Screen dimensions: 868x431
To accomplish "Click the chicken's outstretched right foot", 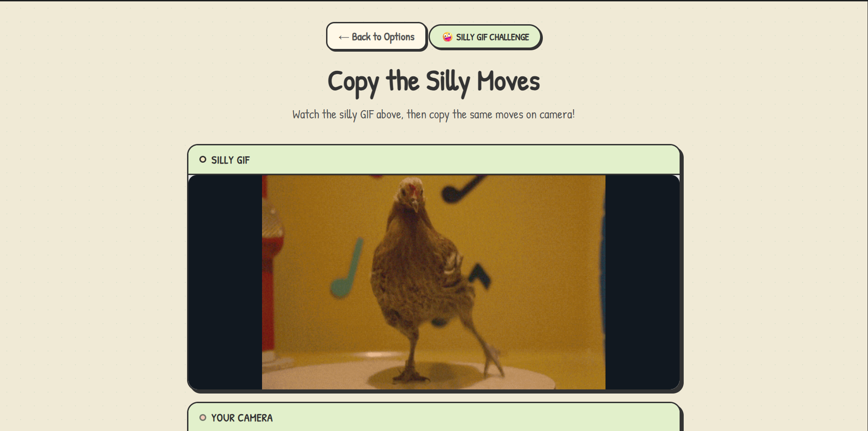I will [x=493, y=361].
